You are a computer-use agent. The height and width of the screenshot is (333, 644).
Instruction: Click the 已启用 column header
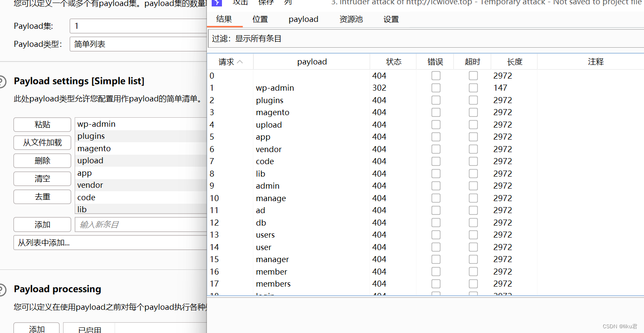point(90,329)
